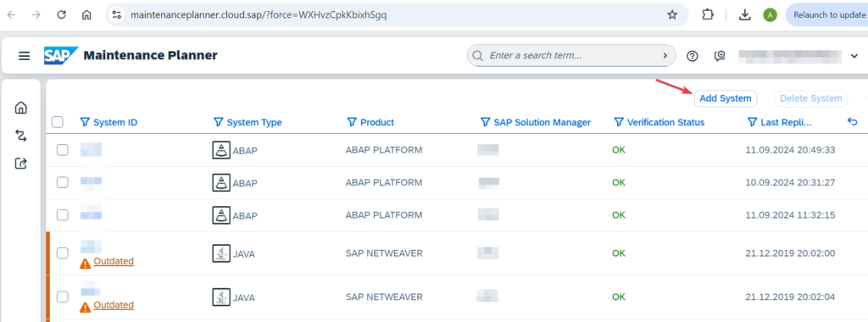
Task: Click Relaunch to update button
Action: point(827,15)
